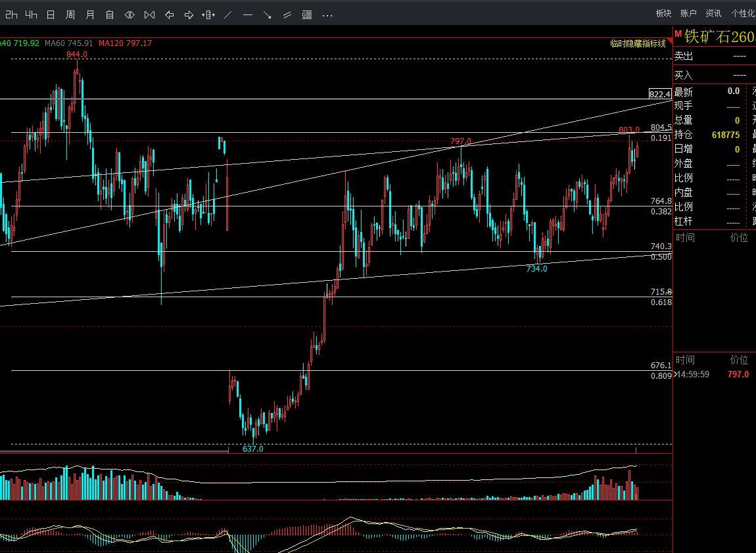
Task: Click the 0.382 Fibonacci level label
Action: pyautogui.click(x=661, y=212)
